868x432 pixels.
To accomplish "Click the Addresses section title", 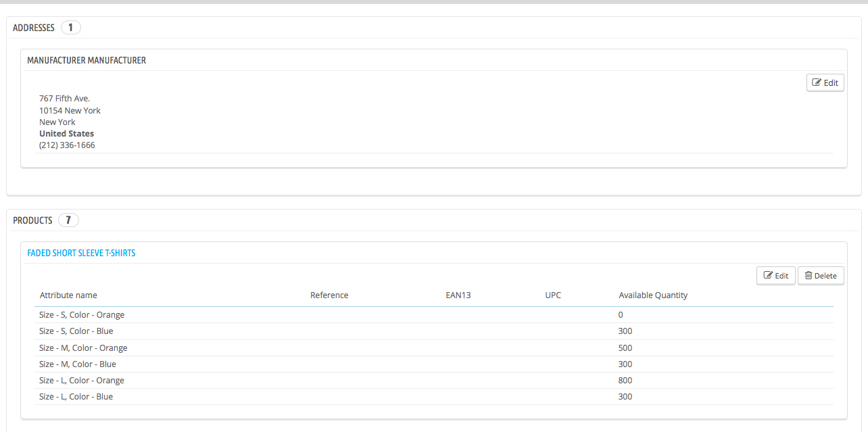I will [x=34, y=28].
